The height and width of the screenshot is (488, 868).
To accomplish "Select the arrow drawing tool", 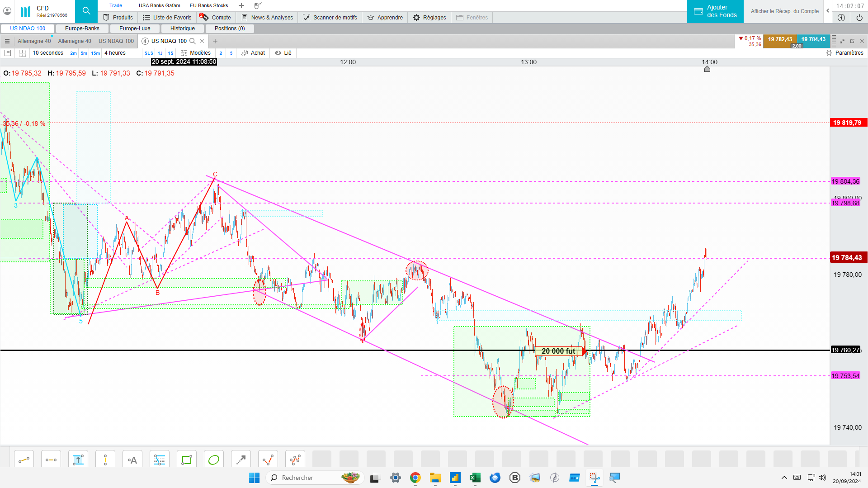I will [241, 460].
